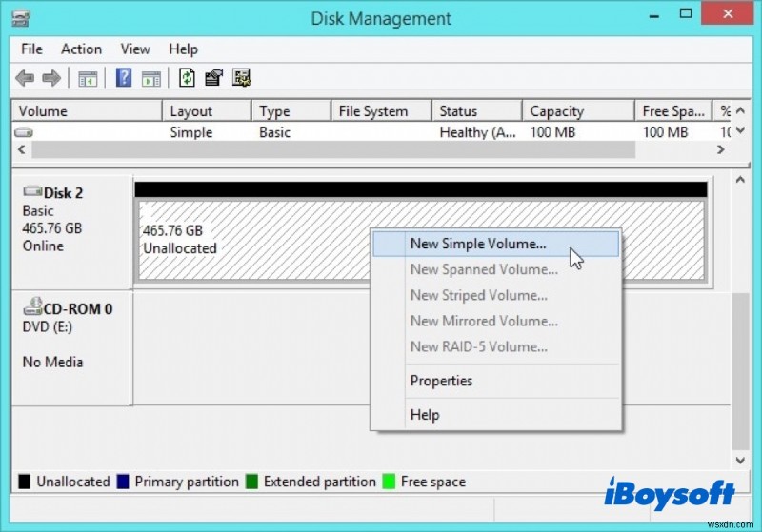
Task: Click the horizontal scrollbar left arrow
Action: 21,149
